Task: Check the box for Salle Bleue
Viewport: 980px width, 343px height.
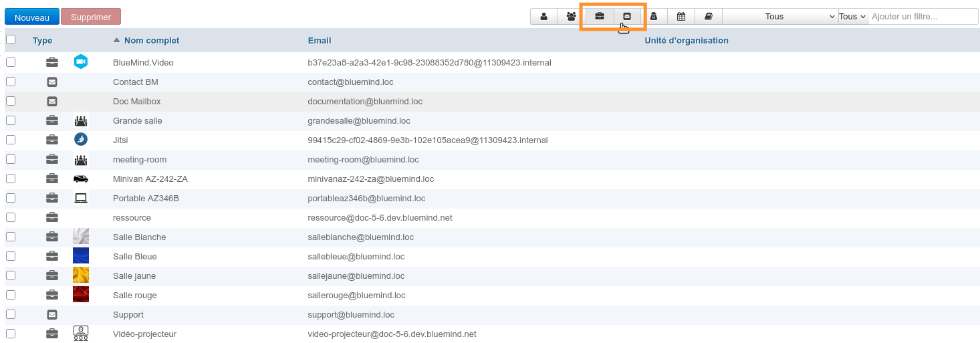Action: tap(11, 256)
